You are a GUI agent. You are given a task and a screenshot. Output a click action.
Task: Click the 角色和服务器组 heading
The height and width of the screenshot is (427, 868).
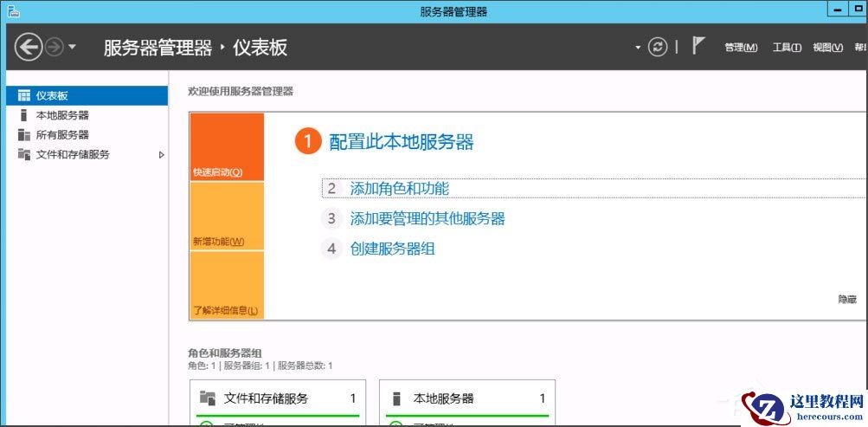225,353
